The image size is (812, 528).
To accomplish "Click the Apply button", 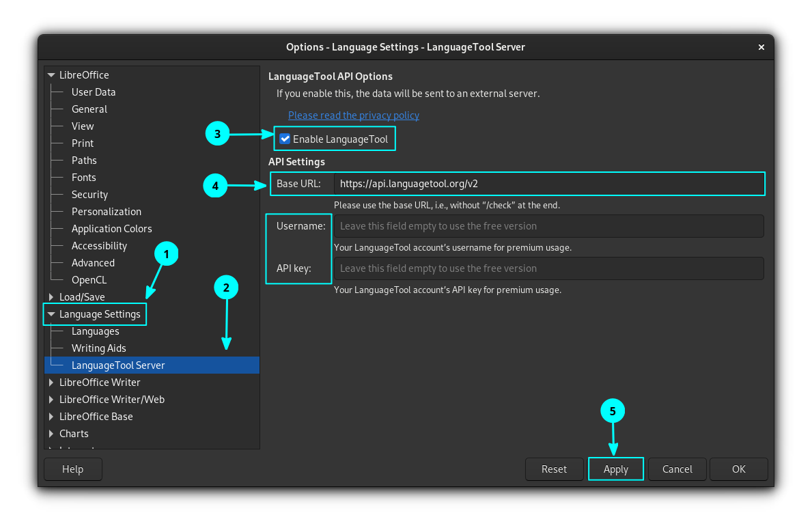I will coord(616,469).
